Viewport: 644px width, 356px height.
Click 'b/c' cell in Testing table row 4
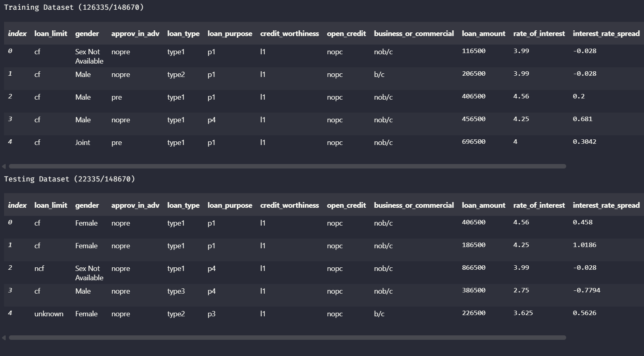tap(379, 314)
